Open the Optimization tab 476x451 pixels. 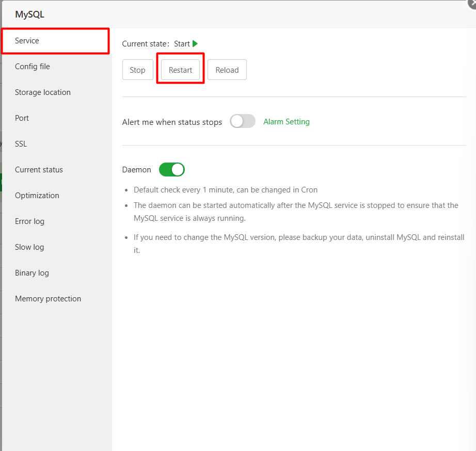click(x=57, y=196)
